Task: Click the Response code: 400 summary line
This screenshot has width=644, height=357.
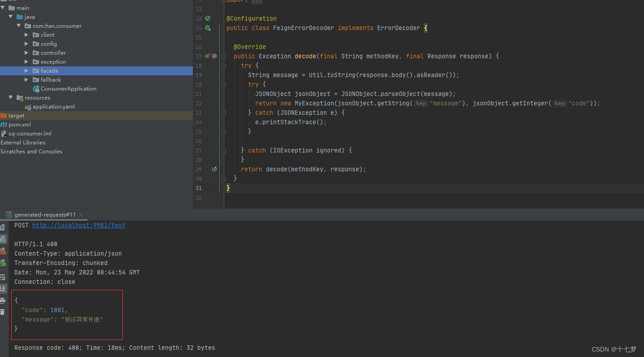Action: click(115, 348)
